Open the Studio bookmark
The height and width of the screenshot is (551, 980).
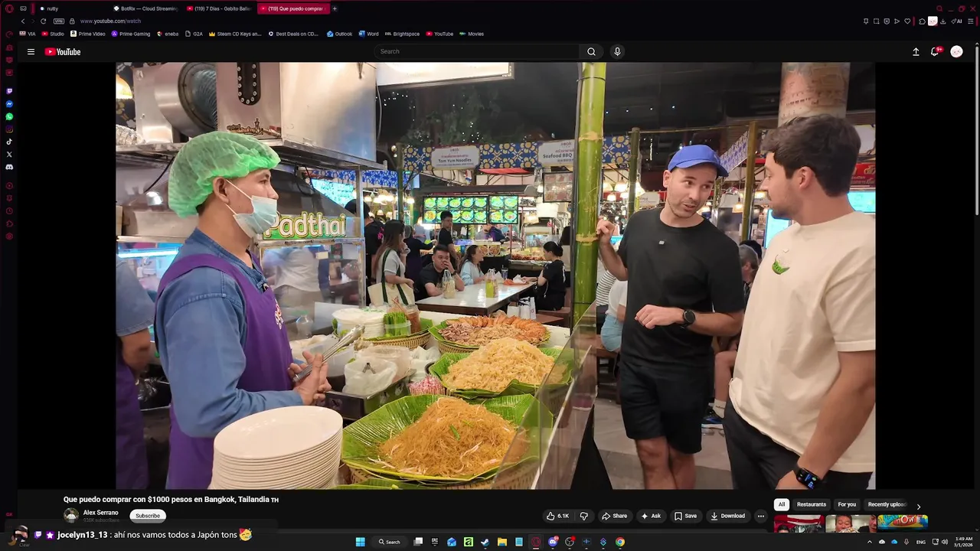coord(53,34)
